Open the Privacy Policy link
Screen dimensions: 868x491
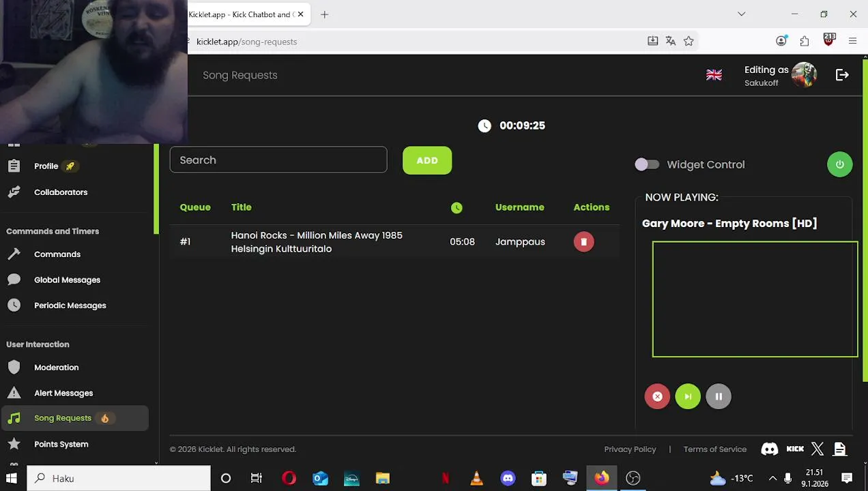pos(630,449)
